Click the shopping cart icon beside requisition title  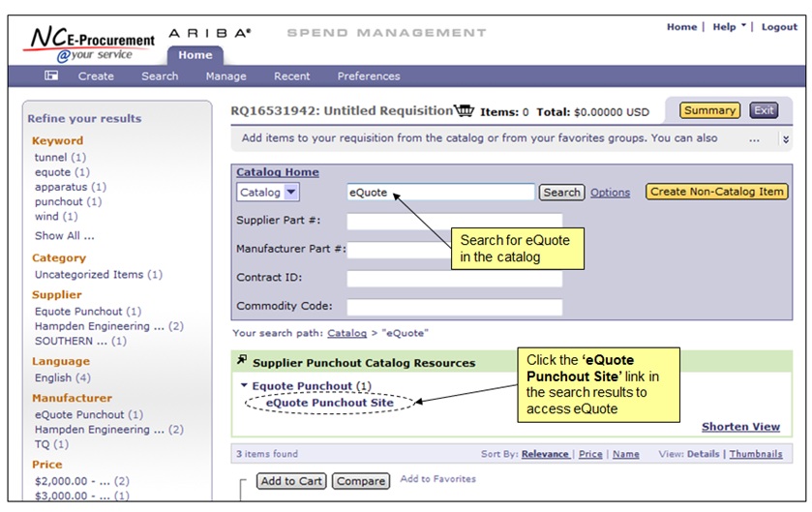(465, 110)
